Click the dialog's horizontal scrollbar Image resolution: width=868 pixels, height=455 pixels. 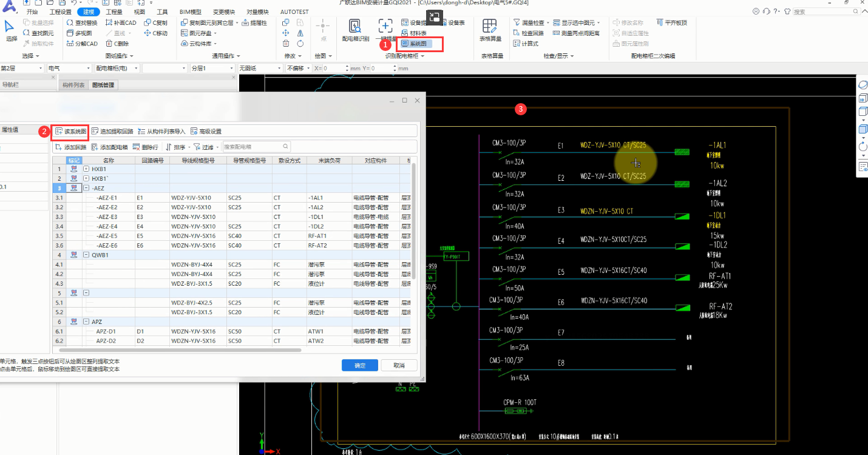click(179, 350)
